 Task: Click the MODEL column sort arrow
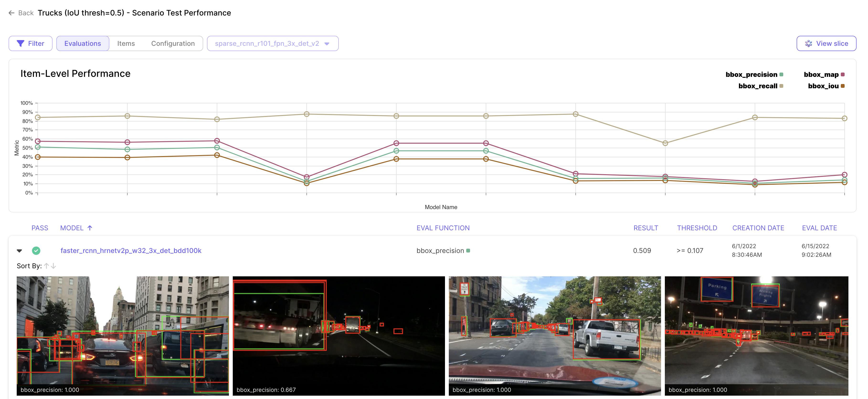tap(90, 228)
